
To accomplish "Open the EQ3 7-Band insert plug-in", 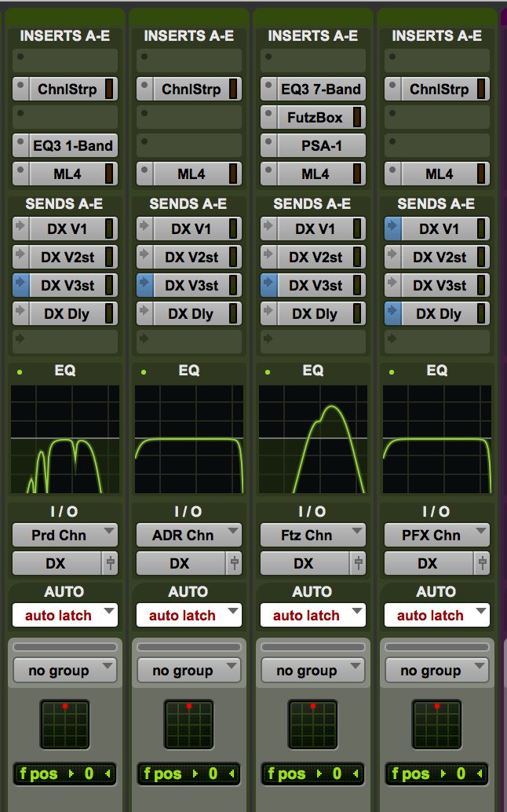I will click(x=321, y=89).
